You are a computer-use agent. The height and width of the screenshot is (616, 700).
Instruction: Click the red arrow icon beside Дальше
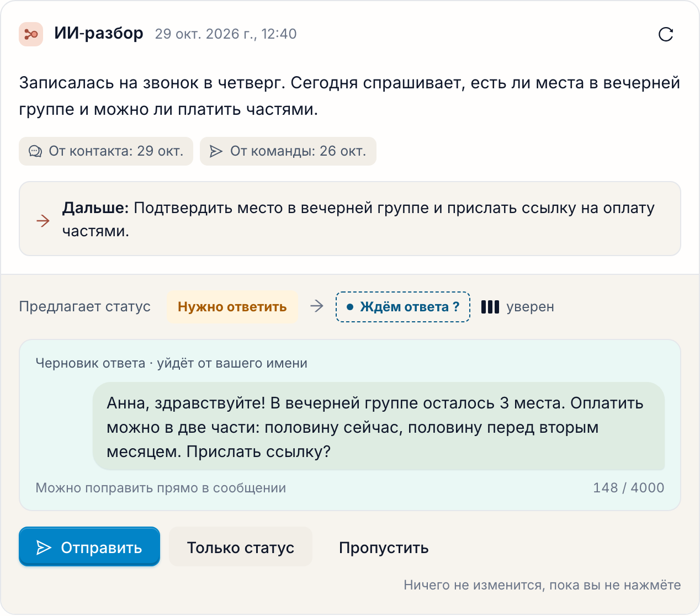click(x=43, y=221)
